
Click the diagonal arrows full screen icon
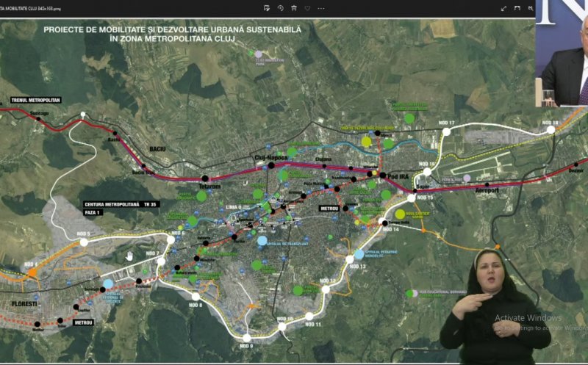503,8
